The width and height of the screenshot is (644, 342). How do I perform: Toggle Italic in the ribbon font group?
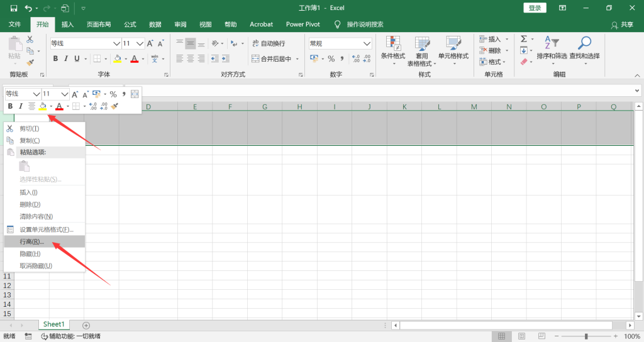[65, 58]
